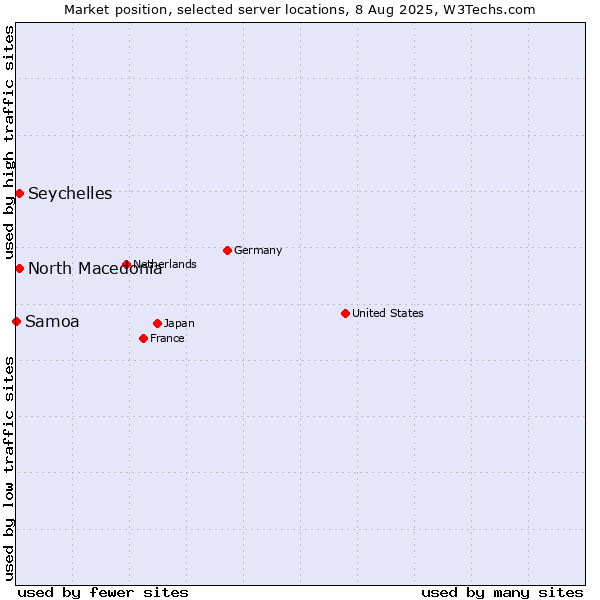Screen dimensions: 600x600
Task: Click the United States red data point
Action: (x=346, y=314)
